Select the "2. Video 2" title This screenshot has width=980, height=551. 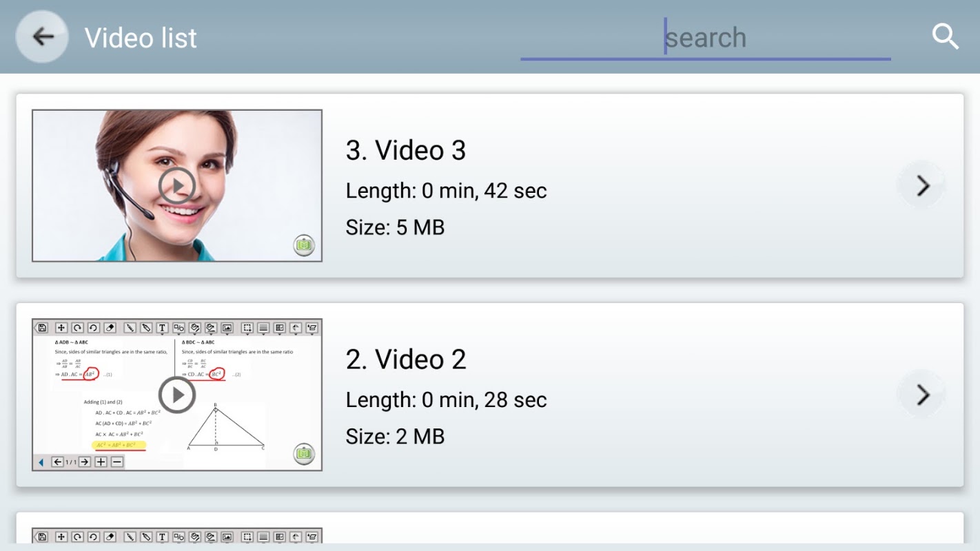[x=406, y=359]
